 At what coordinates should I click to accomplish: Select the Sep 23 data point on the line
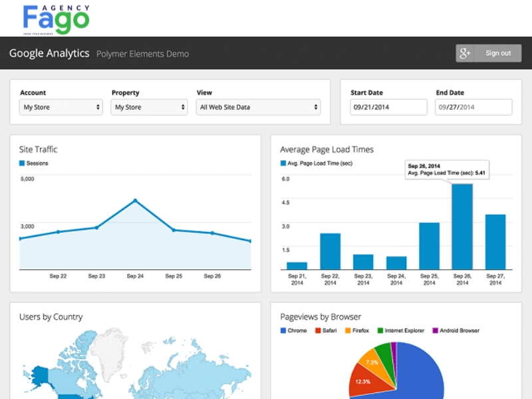pyautogui.click(x=96, y=227)
